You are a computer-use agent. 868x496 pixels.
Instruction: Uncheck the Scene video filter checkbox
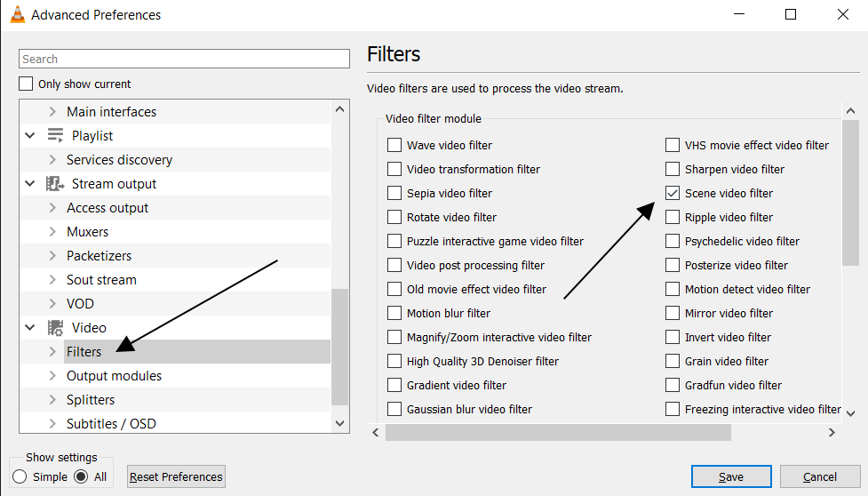click(x=673, y=194)
